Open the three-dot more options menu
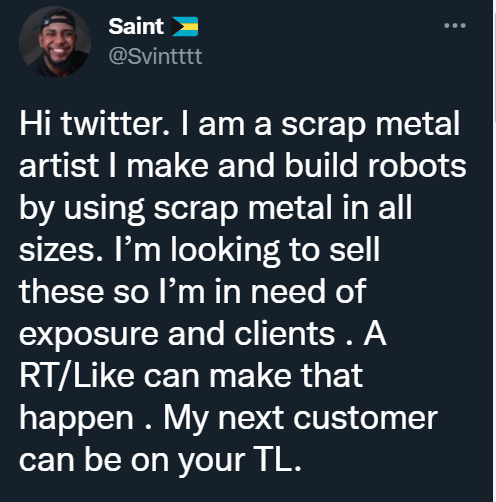 (x=455, y=25)
